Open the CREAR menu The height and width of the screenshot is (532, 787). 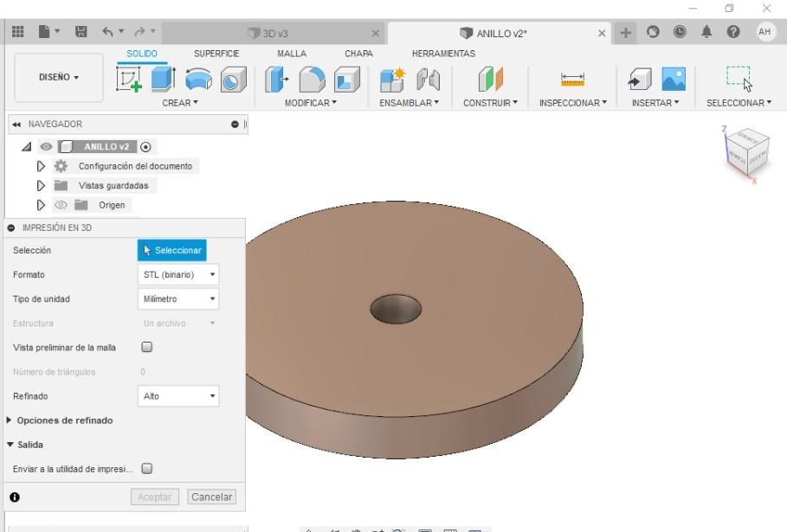(180, 103)
